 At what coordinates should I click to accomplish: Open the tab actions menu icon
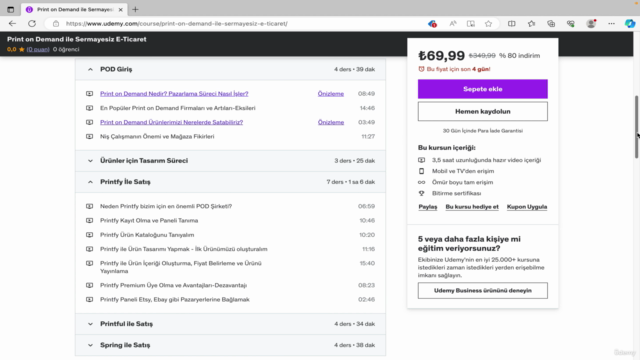click(11, 9)
